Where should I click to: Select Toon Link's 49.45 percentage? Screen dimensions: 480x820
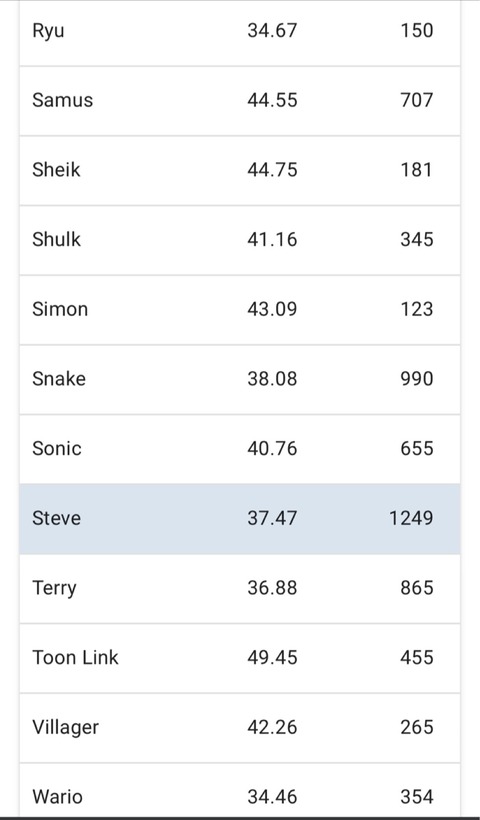272,657
